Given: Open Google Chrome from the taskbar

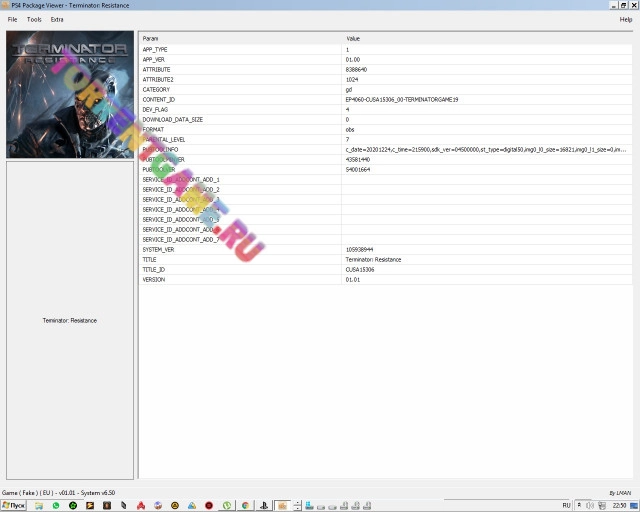Looking at the screenshot, I should pyautogui.click(x=245, y=505).
